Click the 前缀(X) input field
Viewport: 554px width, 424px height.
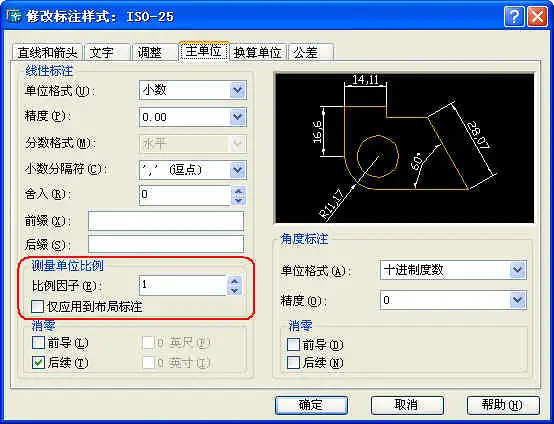pos(166,221)
